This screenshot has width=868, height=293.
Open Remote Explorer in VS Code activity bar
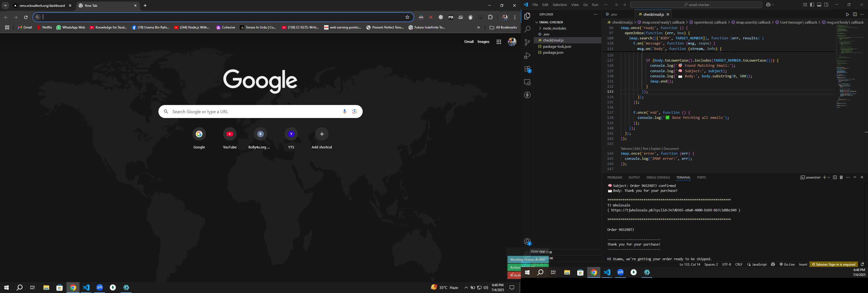[527, 82]
